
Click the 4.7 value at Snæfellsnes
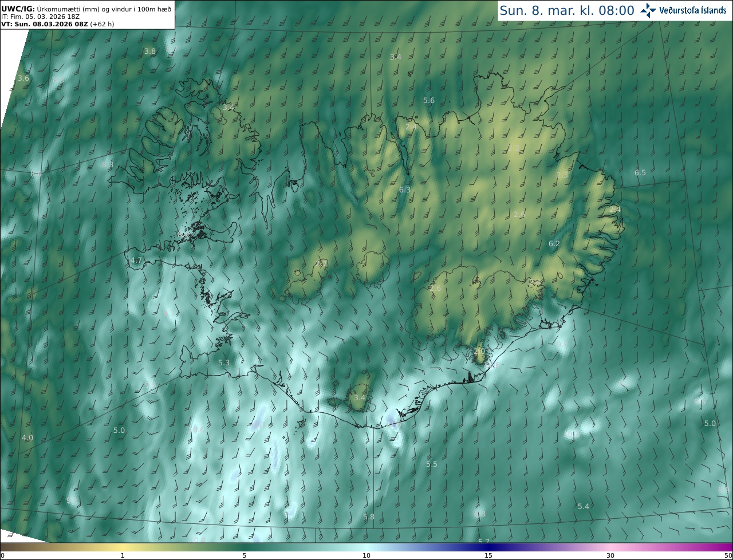136,260
